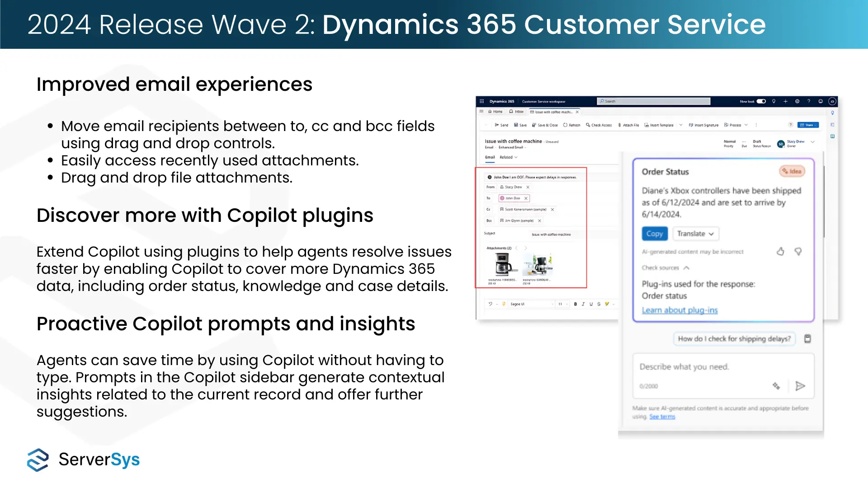Remove Stacy Drew from the From field
868x488 pixels.
pyautogui.click(x=528, y=187)
